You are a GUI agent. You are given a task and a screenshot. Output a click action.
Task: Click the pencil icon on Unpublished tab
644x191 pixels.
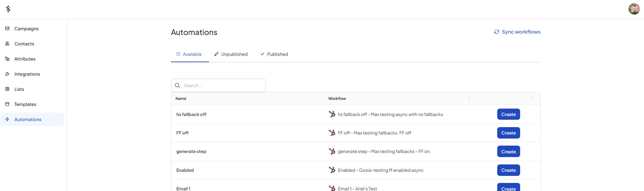[216, 54]
